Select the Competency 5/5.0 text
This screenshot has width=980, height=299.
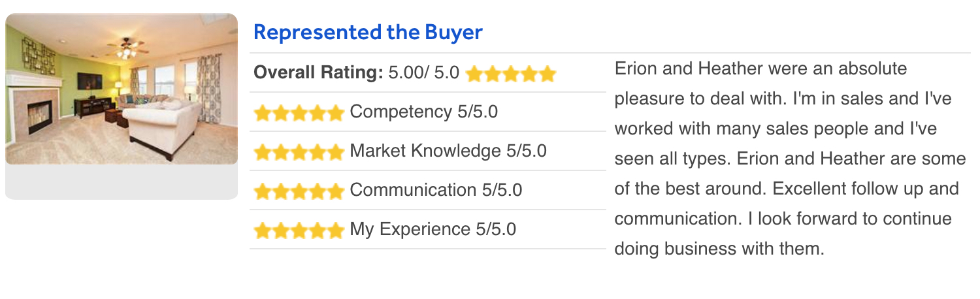[424, 112]
